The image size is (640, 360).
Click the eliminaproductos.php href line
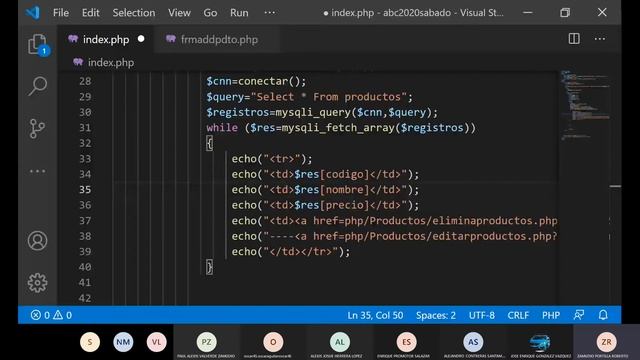coord(394,221)
